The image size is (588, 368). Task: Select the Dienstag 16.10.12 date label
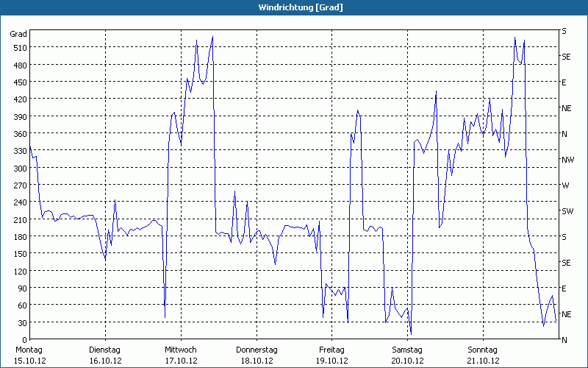104,355
